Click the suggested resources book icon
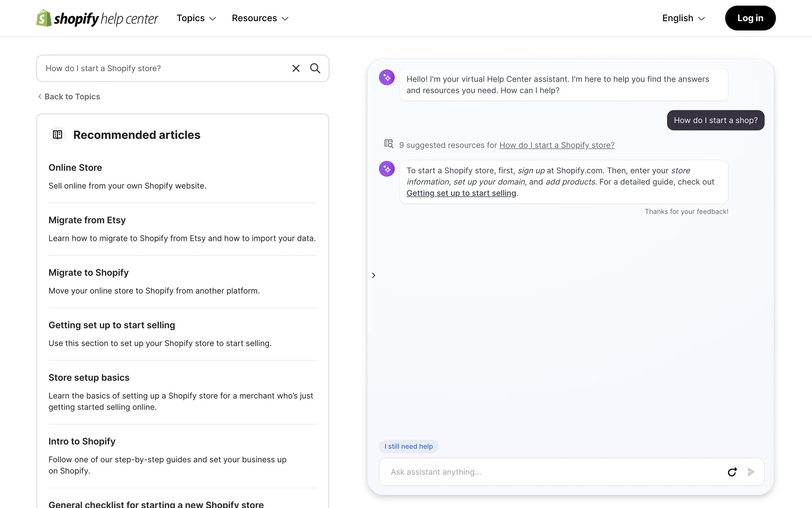Viewport: 812px width, 508px height. (x=388, y=144)
